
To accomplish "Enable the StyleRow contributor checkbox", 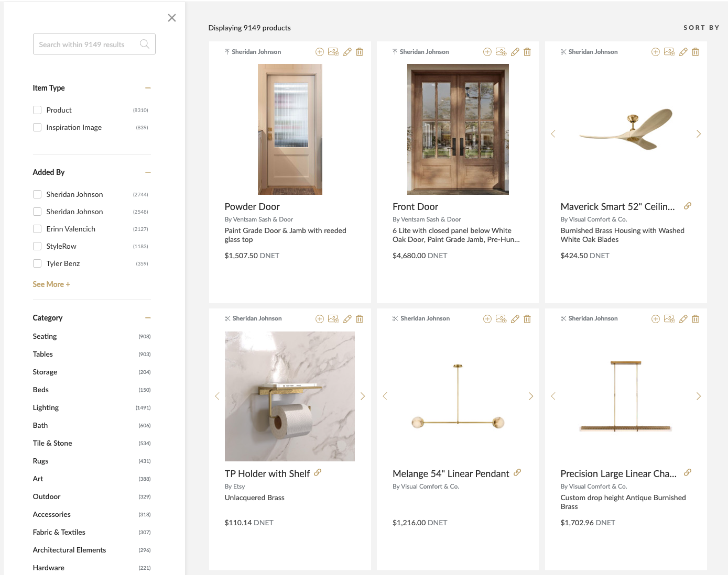I will click(37, 246).
